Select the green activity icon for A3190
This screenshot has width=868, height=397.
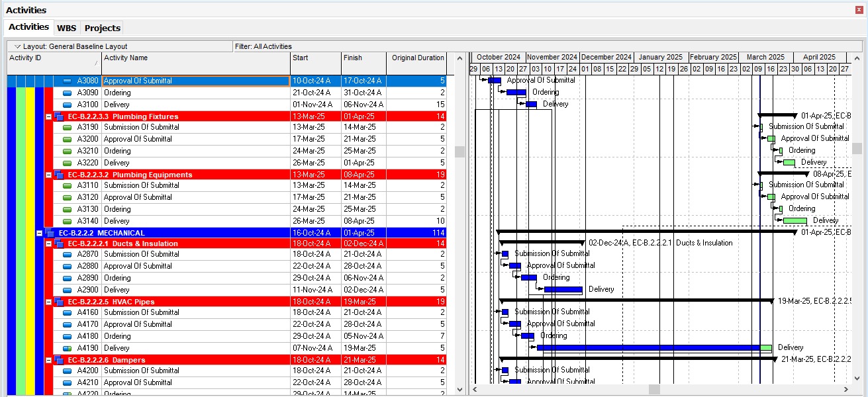(67, 127)
